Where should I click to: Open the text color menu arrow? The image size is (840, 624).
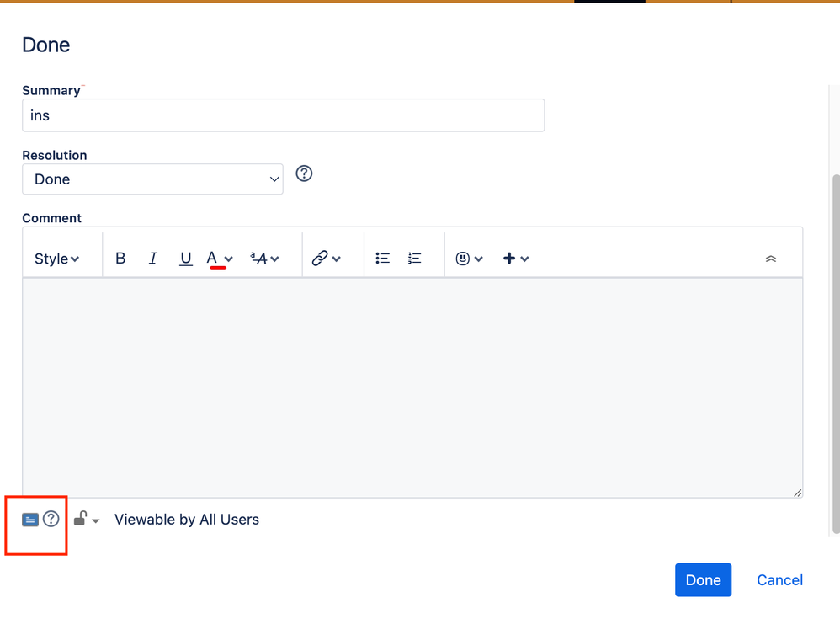pyautogui.click(x=226, y=259)
